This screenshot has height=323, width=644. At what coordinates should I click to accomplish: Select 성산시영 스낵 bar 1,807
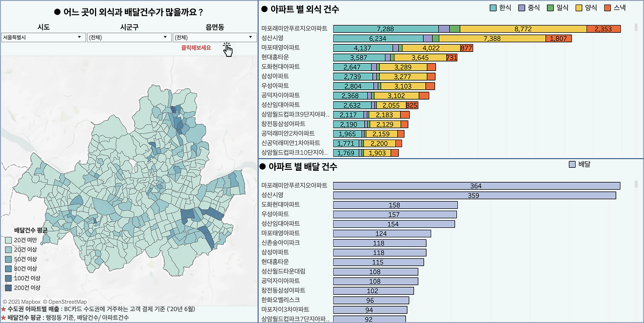[x=558, y=38]
